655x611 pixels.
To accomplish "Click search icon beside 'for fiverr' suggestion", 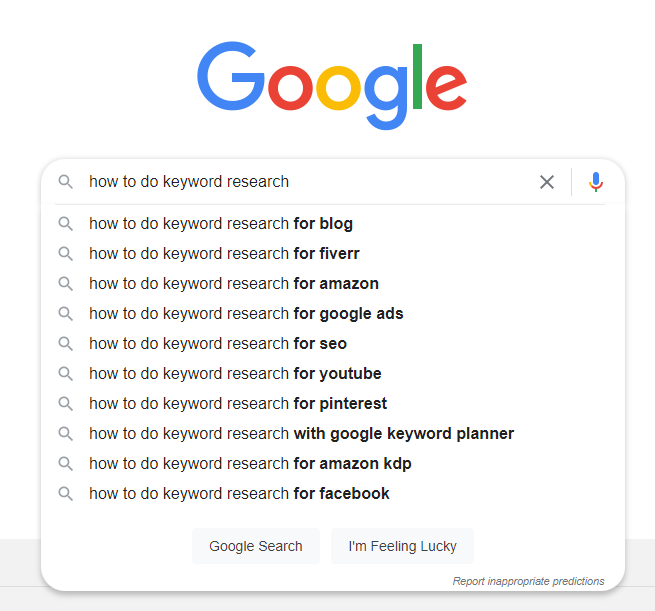I will (66, 254).
